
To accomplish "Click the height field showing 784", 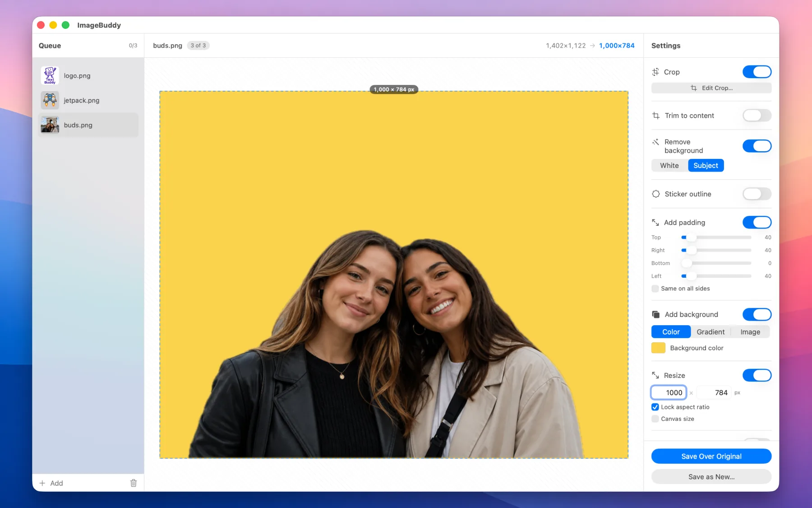I will tap(714, 392).
